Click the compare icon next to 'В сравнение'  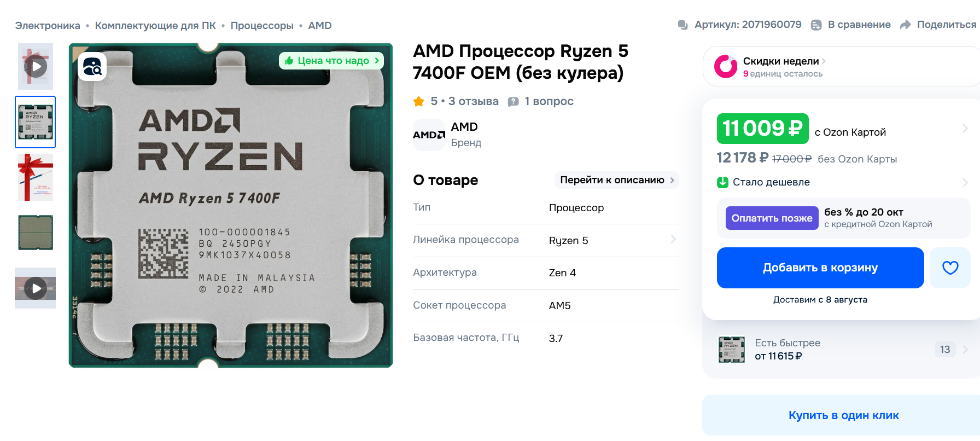coord(816,25)
